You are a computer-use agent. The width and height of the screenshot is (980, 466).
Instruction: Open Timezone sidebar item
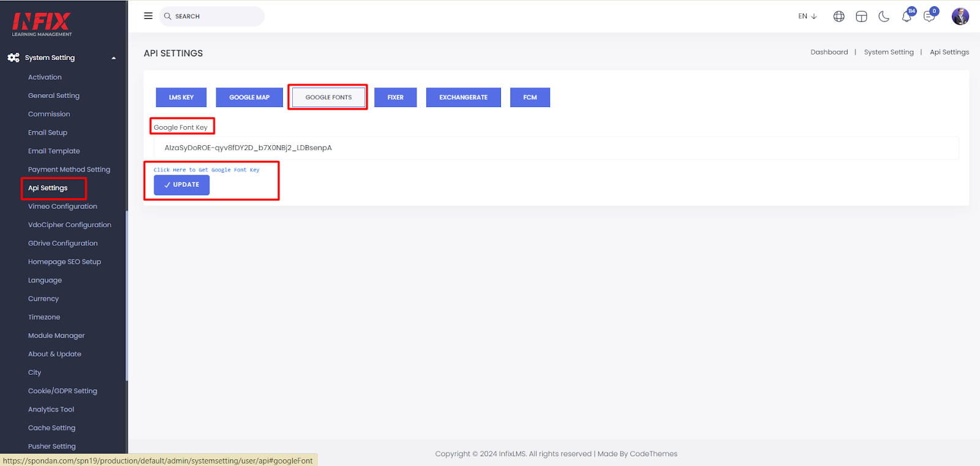pyautogui.click(x=44, y=317)
